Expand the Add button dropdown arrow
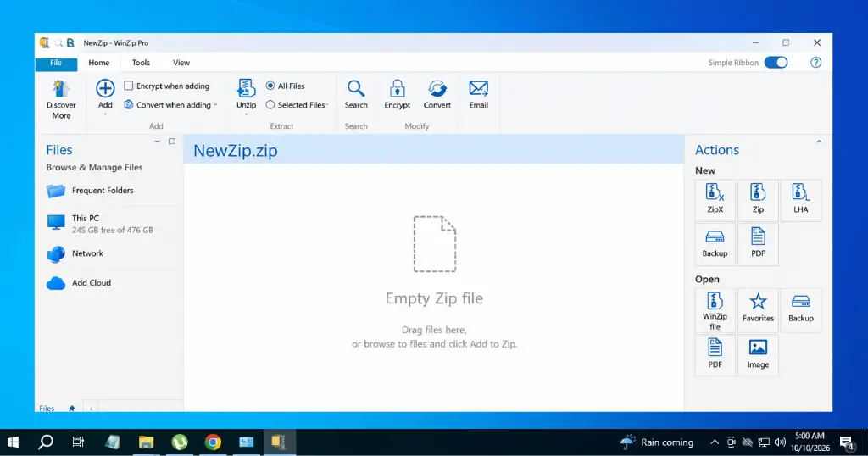The image size is (868, 456). [105, 114]
